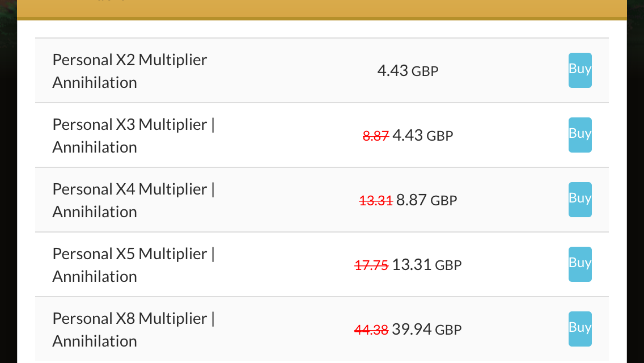Click the 39.94 GBP discounted X8 price
This screenshot has height=363, width=644.
pyautogui.click(x=427, y=329)
